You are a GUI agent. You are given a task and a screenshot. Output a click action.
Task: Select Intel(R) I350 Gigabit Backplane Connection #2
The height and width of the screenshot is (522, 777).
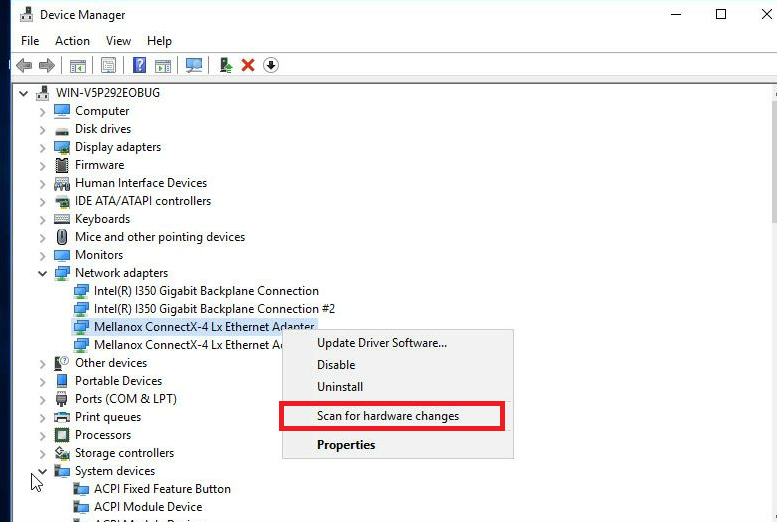tap(215, 309)
